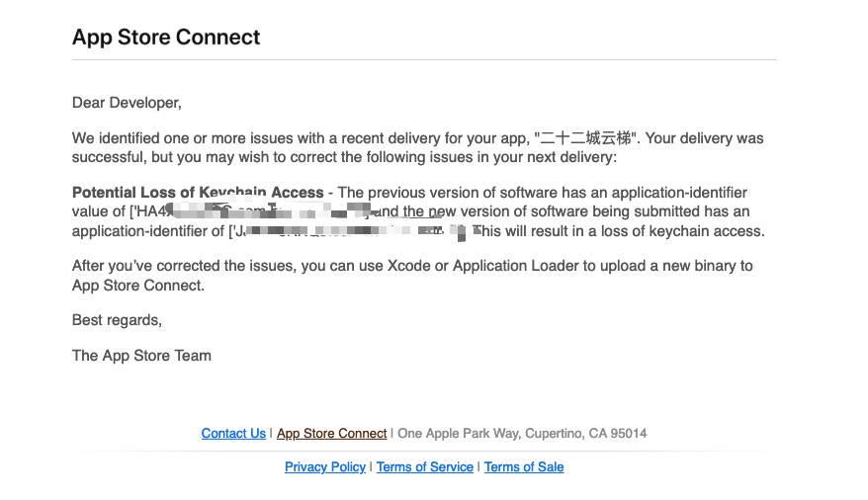Open the Privacy Policy link
This screenshot has width=868, height=500.
(x=325, y=467)
